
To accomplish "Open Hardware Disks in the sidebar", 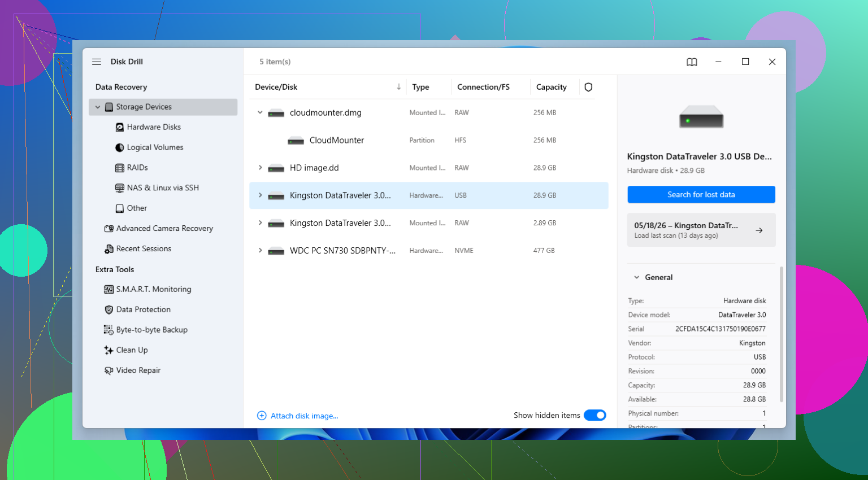I will [x=154, y=127].
